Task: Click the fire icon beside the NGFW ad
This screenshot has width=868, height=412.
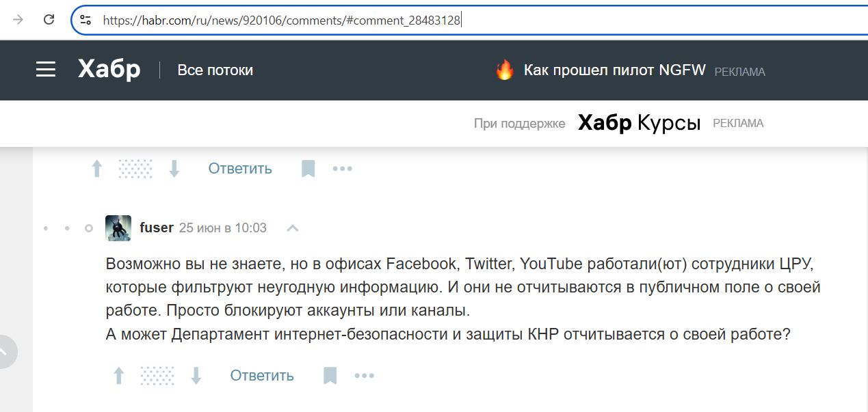Action: pyautogui.click(x=505, y=70)
